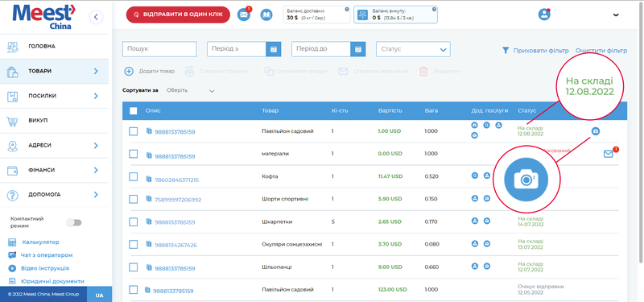Copy tracking number icon in матеріали row
Image resolution: width=644 pixels, height=302 pixels.
pyautogui.click(x=149, y=155)
